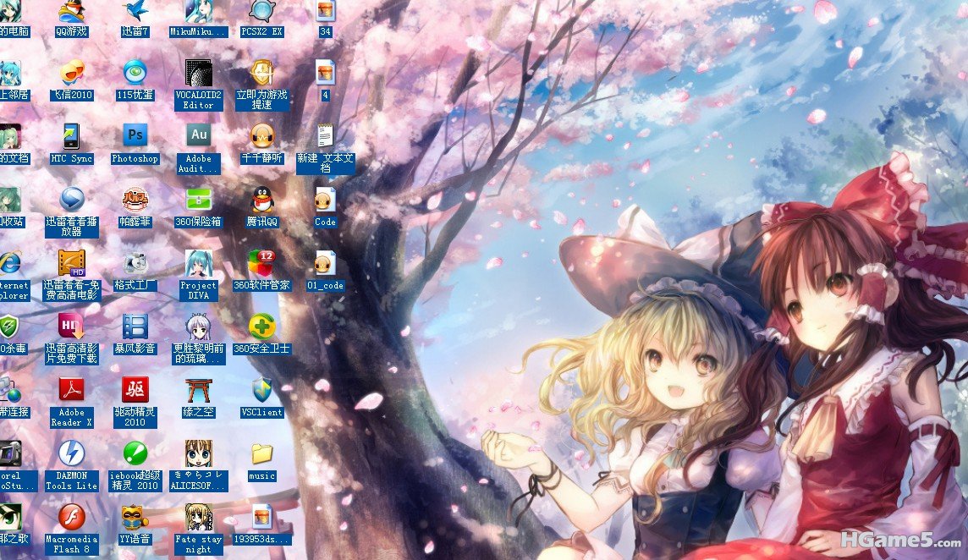Select the file named 4

[325, 73]
